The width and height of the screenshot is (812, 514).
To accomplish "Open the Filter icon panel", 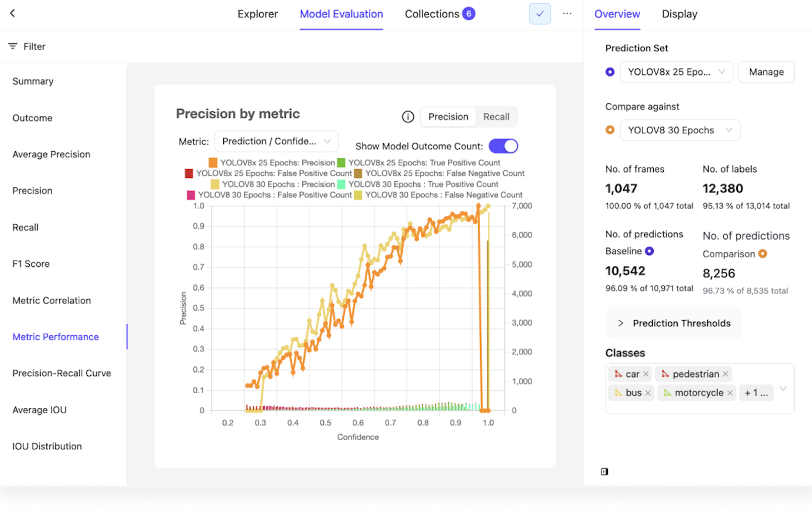I will [12, 46].
